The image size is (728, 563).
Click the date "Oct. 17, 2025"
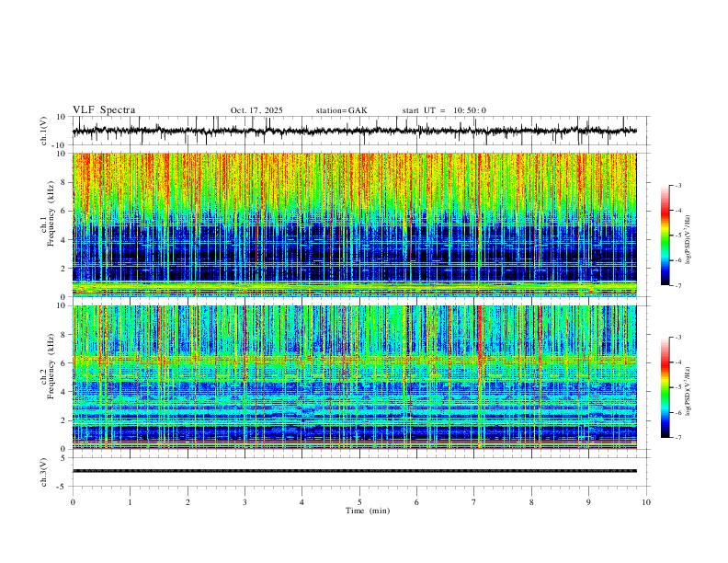pos(256,110)
